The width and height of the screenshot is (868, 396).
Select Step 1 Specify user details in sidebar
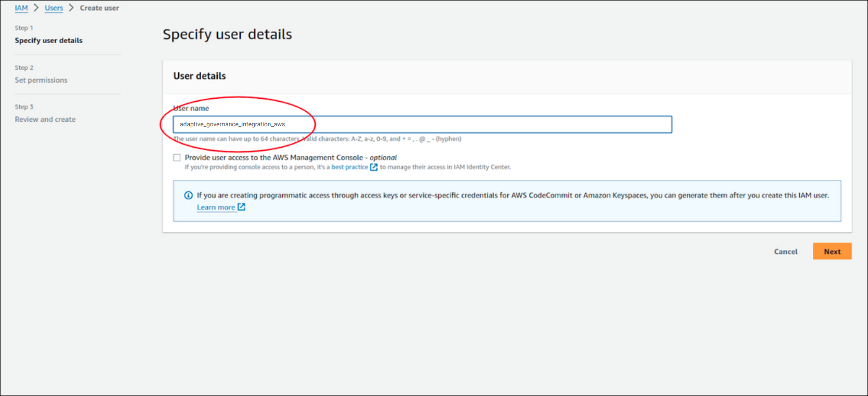(48, 41)
